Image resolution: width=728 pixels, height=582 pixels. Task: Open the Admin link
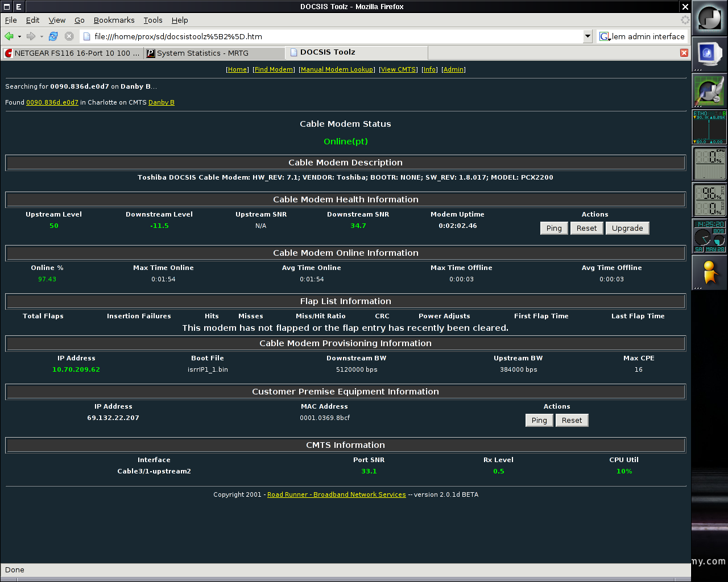pos(453,69)
